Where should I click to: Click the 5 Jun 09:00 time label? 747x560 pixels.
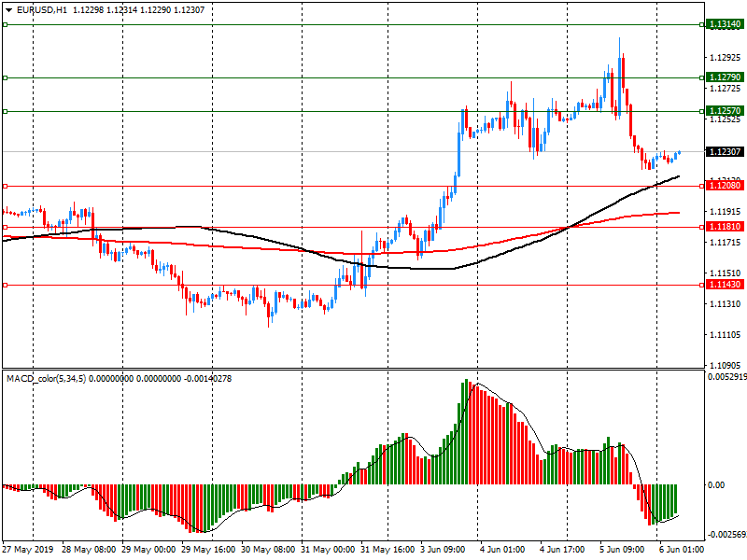click(622, 550)
